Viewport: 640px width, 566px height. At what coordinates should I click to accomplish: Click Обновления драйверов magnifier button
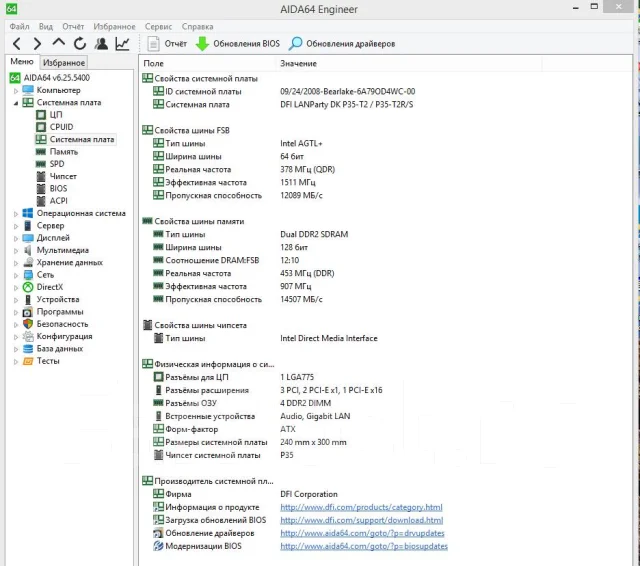pyautogui.click(x=342, y=44)
